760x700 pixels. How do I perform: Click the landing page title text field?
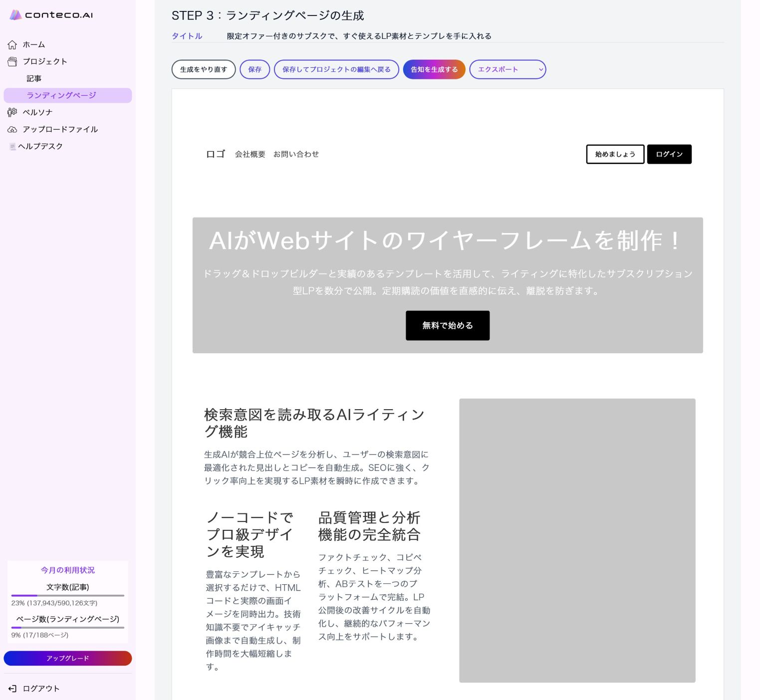click(359, 36)
